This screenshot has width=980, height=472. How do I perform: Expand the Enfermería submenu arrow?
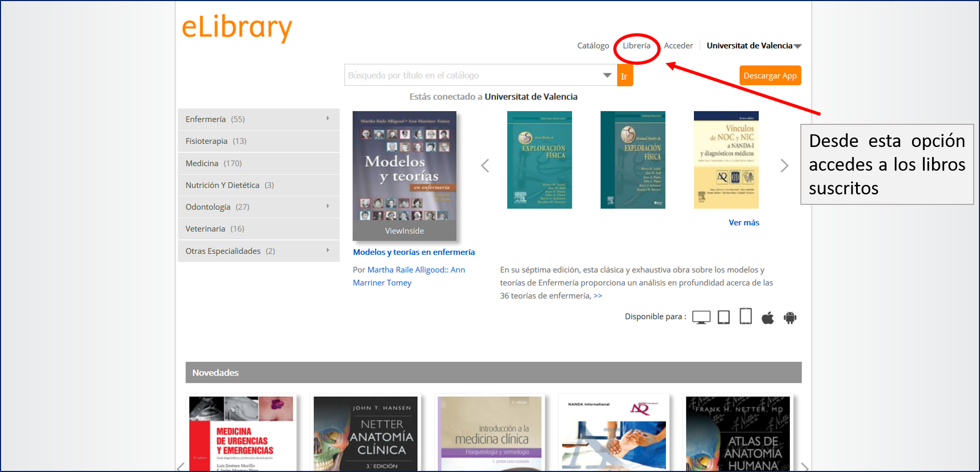328,119
